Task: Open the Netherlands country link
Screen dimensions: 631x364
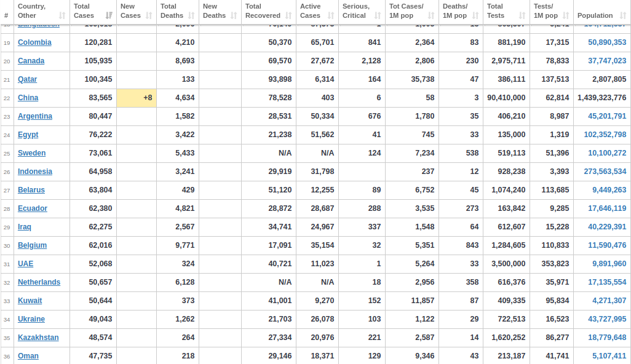Action: tap(39, 282)
